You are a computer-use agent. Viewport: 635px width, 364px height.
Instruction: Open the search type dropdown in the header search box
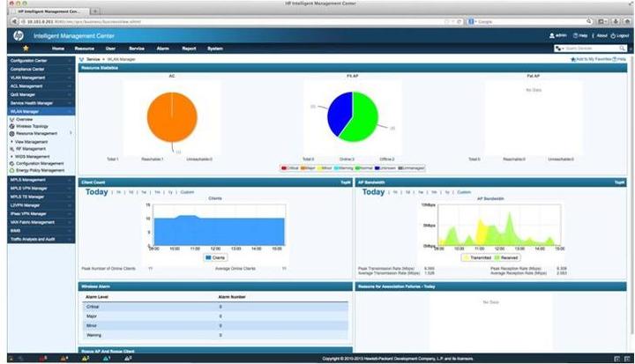pos(559,48)
